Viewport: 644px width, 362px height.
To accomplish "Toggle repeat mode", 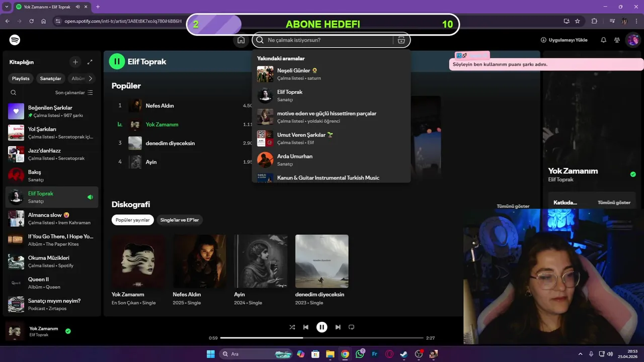I will tap(352, 327).
